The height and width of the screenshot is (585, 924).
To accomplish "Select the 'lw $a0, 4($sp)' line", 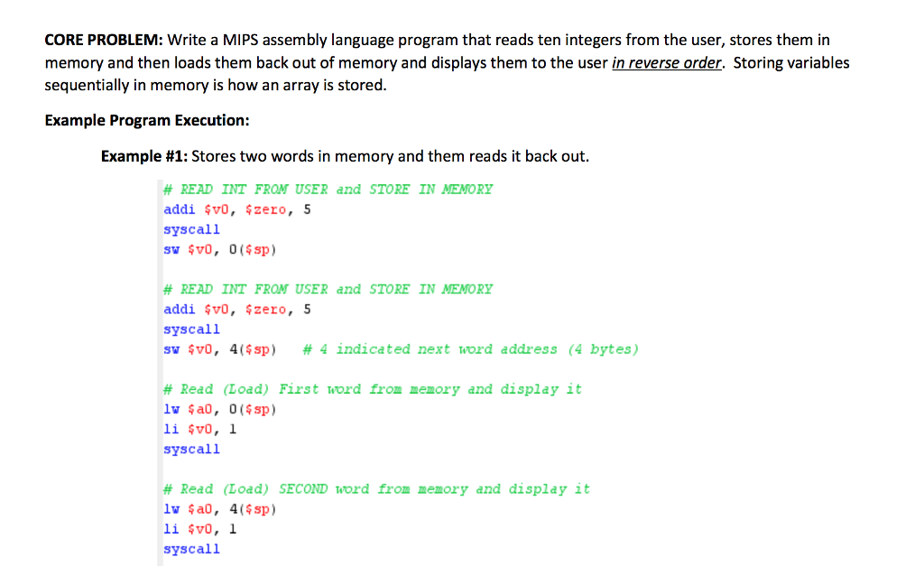I will [219, 509].
